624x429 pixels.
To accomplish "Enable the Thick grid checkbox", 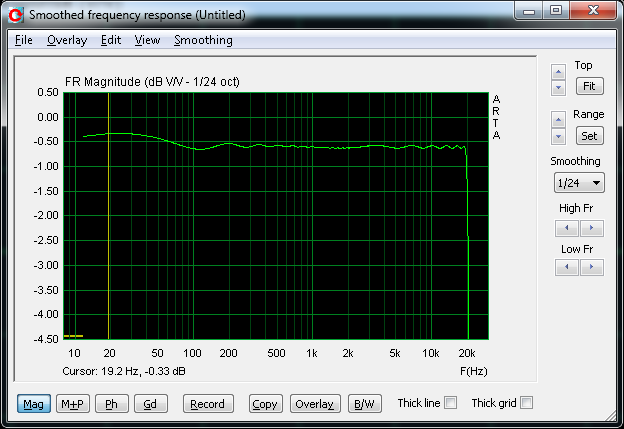I will tap(526, 403).
